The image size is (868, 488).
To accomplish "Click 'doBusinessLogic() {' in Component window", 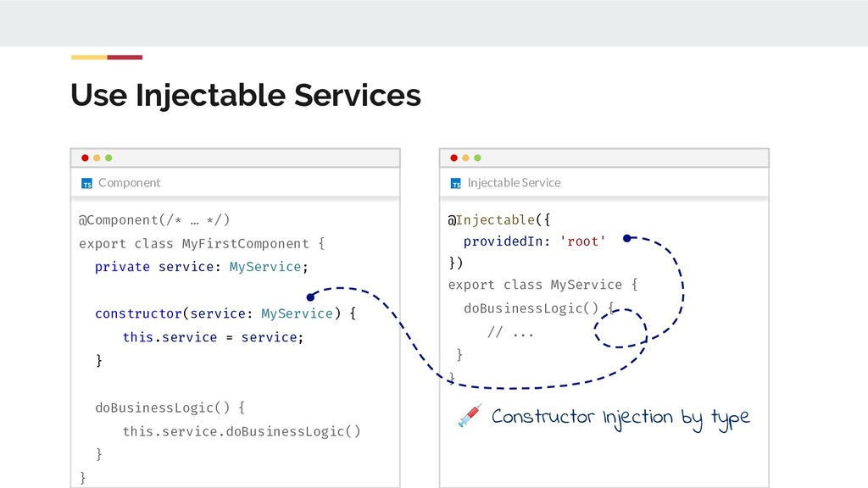I will (x=170, y=408).
